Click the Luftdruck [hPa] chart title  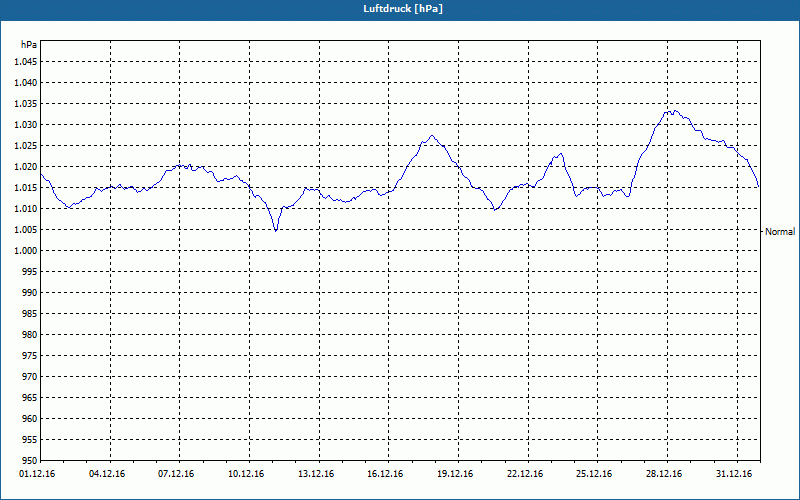(x=403, y=9)
